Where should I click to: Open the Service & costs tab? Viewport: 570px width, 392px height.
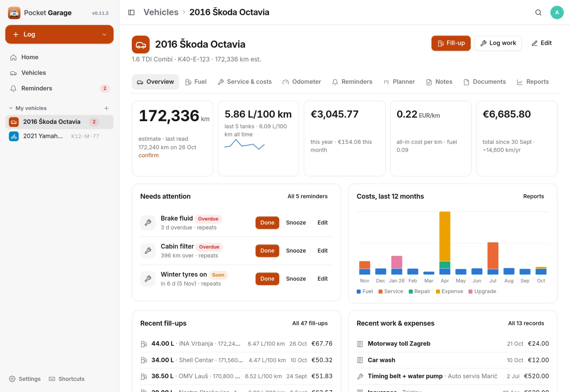point(245,82)
